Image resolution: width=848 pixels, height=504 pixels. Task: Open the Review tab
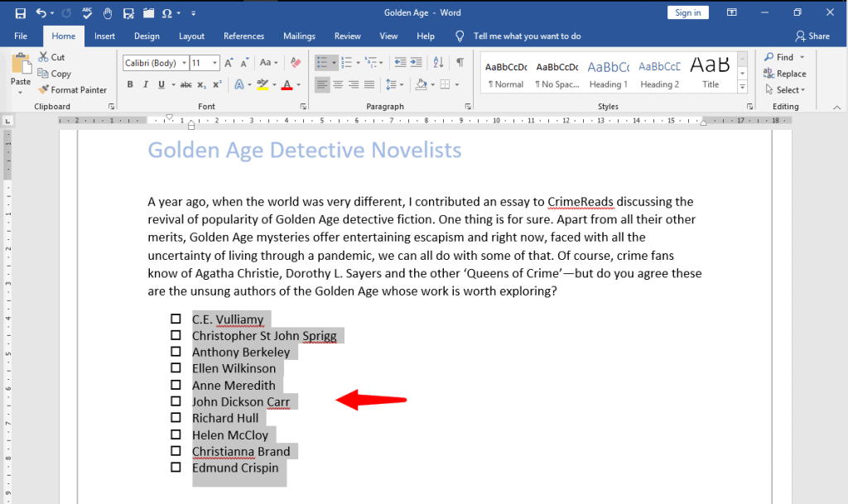347,36
